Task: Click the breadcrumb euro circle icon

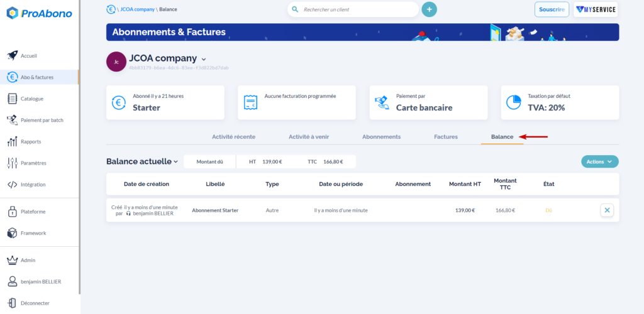Action: coord(111,9)
